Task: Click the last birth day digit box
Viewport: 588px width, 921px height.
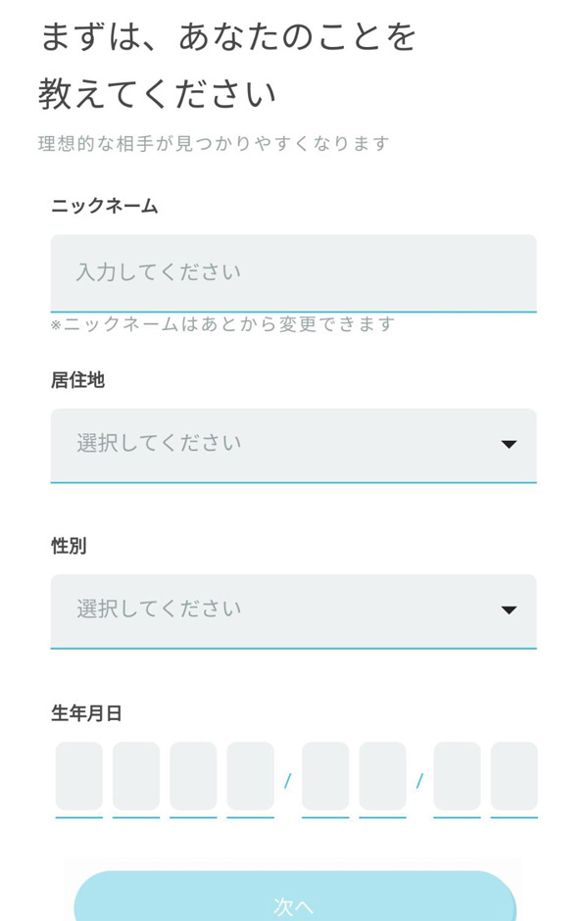Action: (514, 777)
